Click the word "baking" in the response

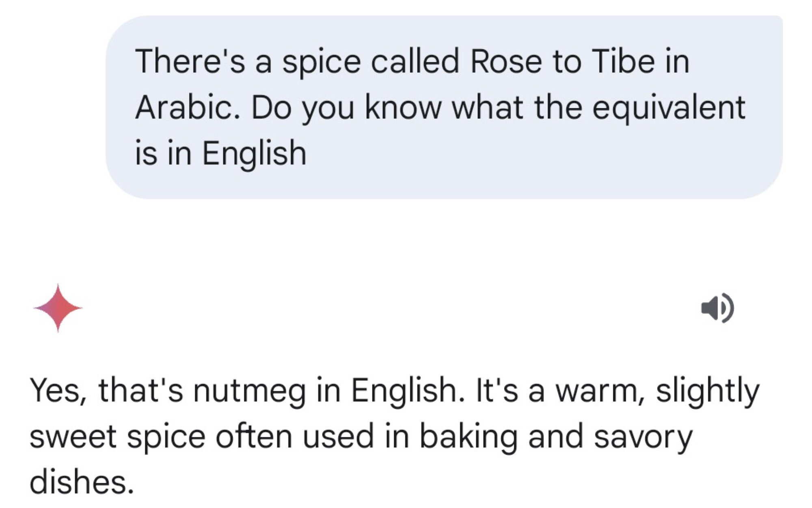(468, 437)
